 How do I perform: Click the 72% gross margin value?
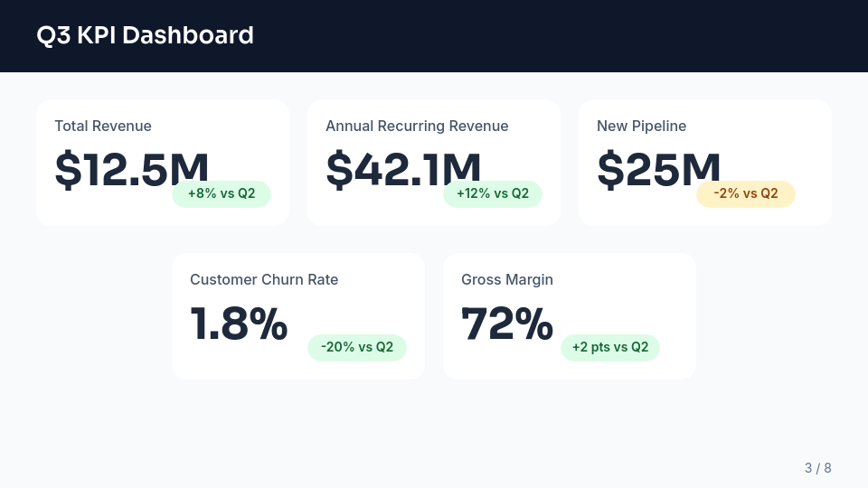click(x=506, y=323)
